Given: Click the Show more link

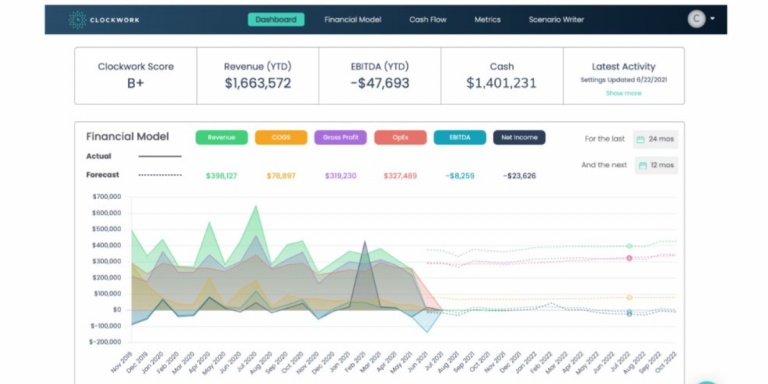Looking at the screenshot, I should pos(624,93).
